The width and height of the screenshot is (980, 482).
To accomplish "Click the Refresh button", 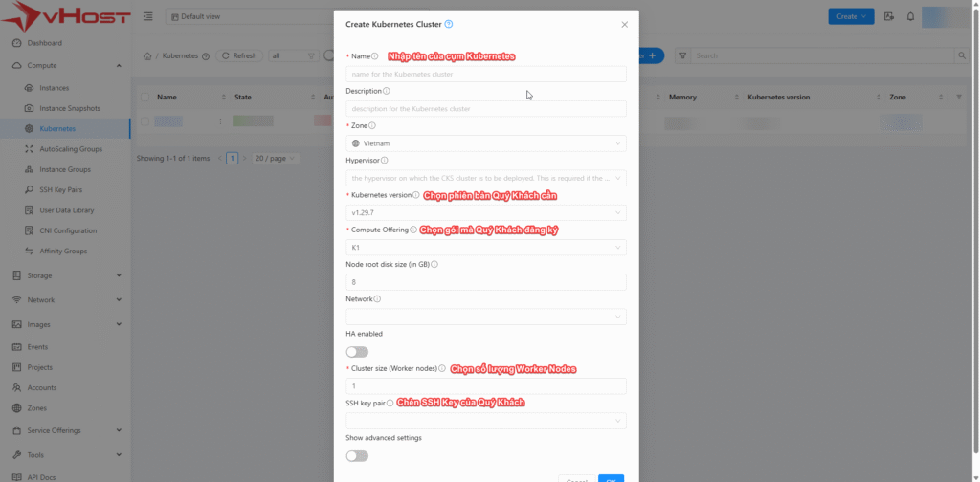I will pyautogui.click(x=240, y=56).
